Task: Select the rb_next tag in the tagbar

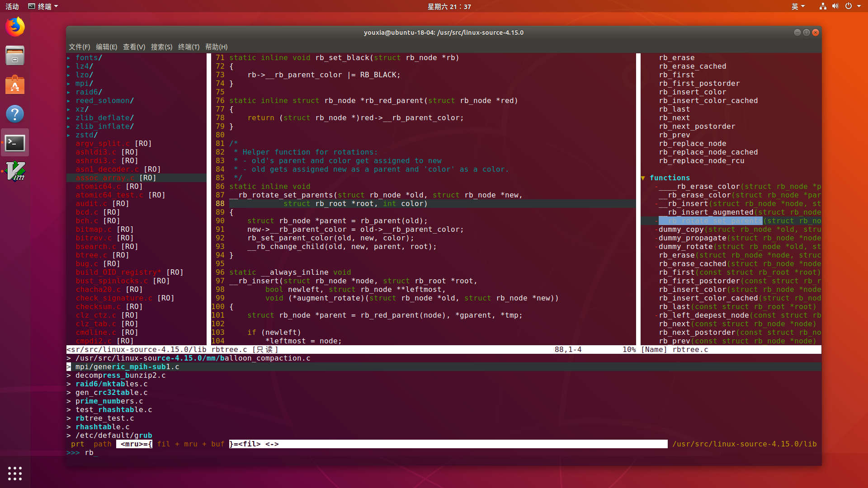Action: [674, 117]
